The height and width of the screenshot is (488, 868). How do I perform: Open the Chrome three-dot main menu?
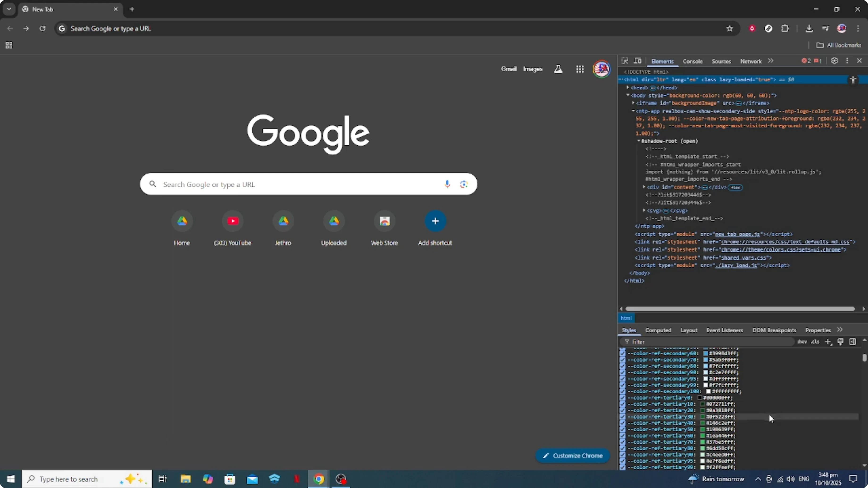click(x=858, y=29)
